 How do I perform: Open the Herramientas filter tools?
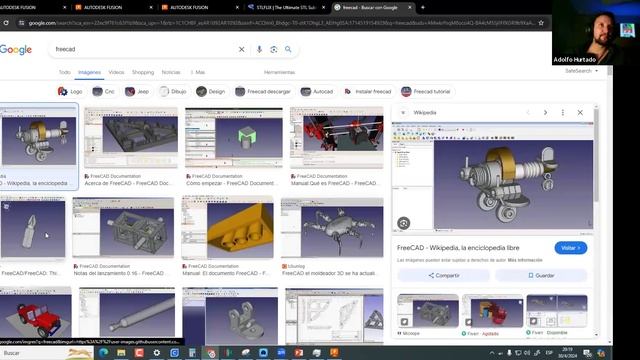(280, 72)
